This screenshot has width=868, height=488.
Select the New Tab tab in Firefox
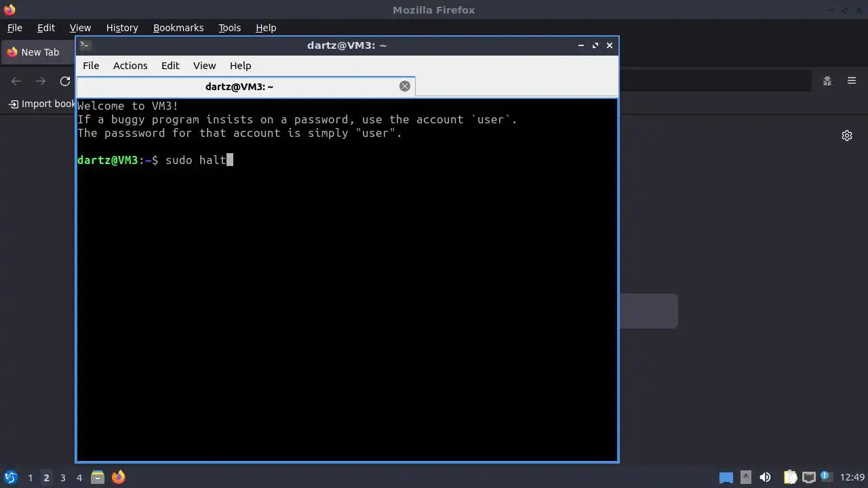click(38, 52)
